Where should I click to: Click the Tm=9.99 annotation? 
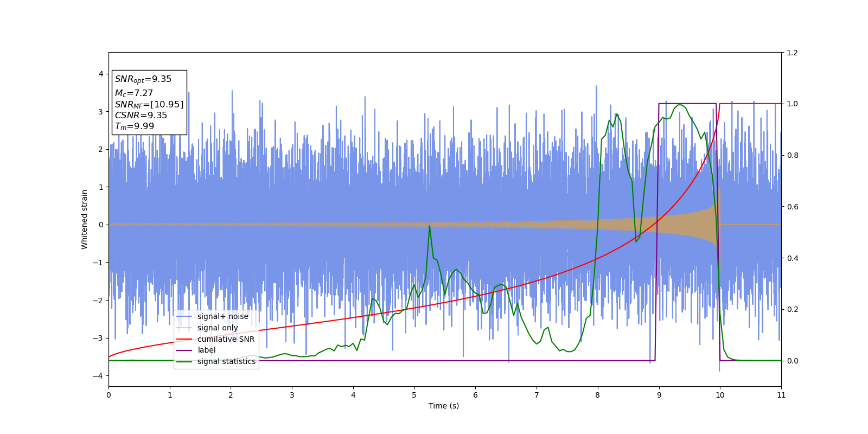(135, 126)
